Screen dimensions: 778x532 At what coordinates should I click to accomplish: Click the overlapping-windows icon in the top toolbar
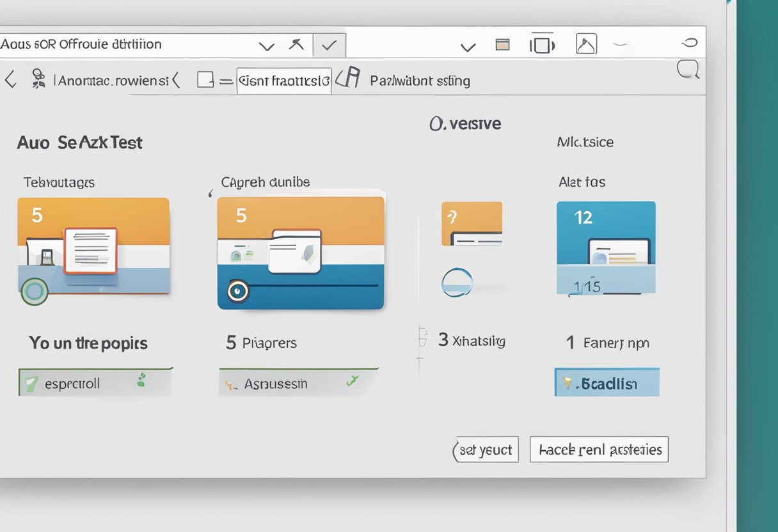click(x=543, y=43)
